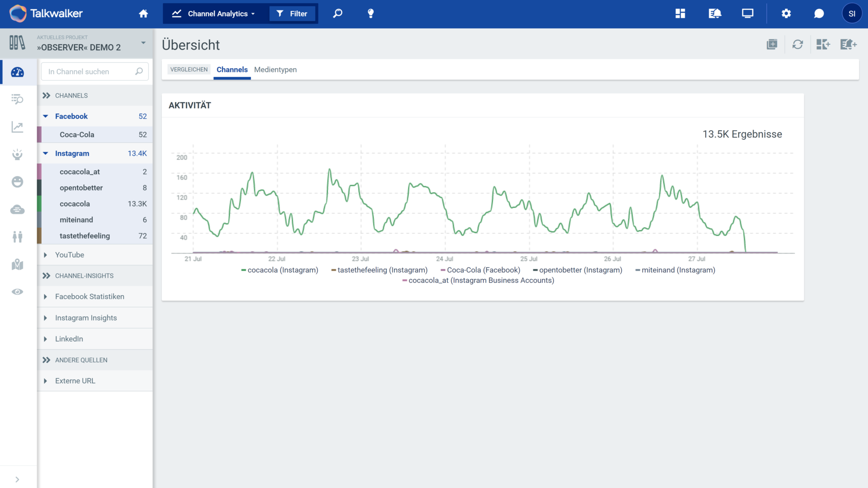
Task: Open the settings gear
Action: pyautogui.click(x=786, y=14)
